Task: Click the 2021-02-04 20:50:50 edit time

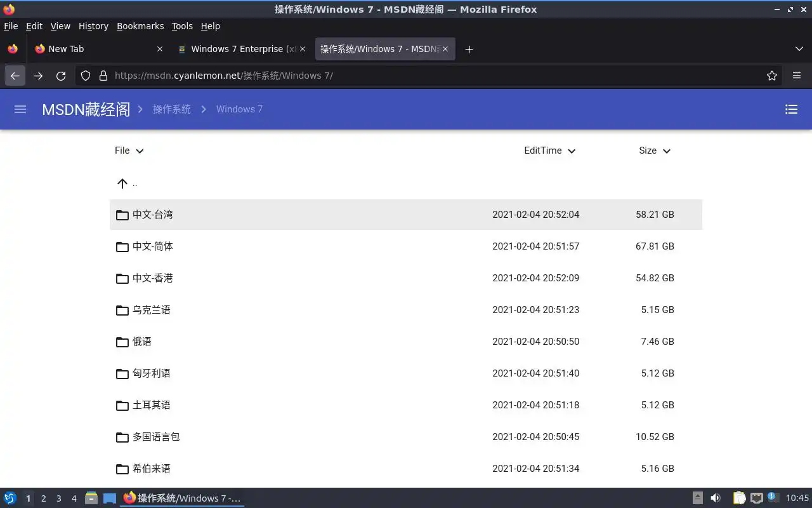Action: (535, 342)
